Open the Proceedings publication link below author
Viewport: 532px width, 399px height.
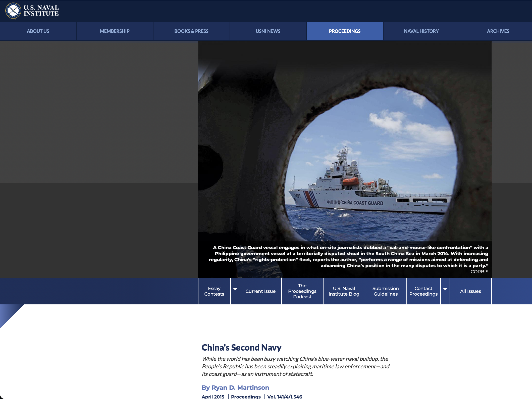pos(246,396)
